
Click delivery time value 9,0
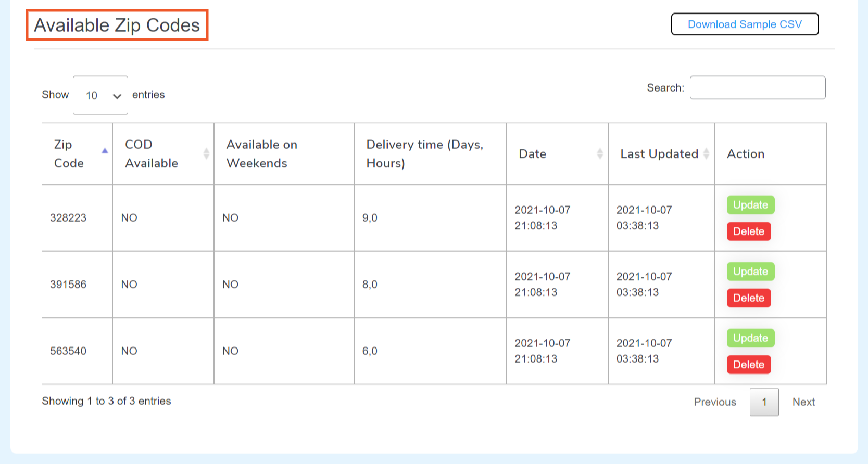tap(370, 218)
